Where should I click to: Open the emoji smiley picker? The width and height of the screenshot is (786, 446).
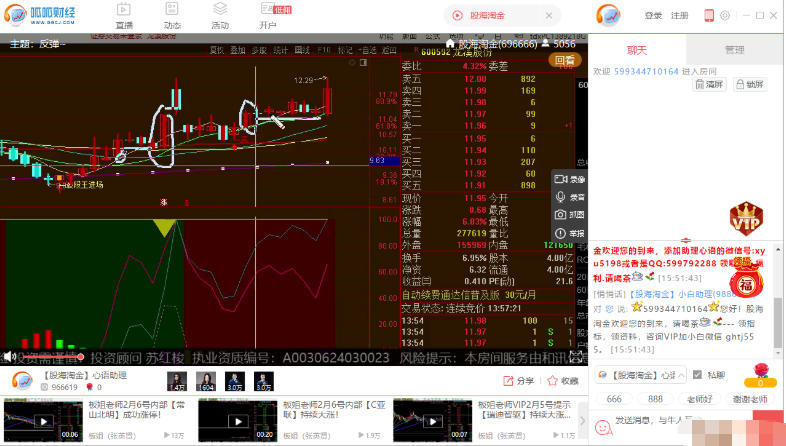tap(603, 427)
